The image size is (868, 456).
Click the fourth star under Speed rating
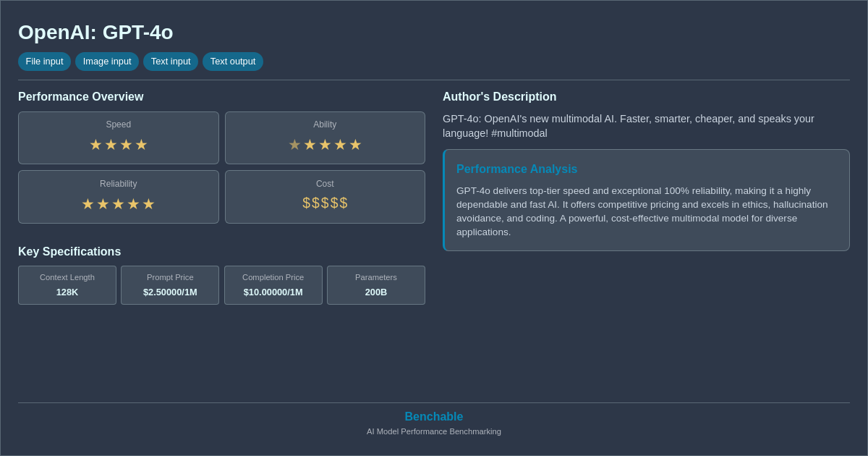(x=141, y=145)
